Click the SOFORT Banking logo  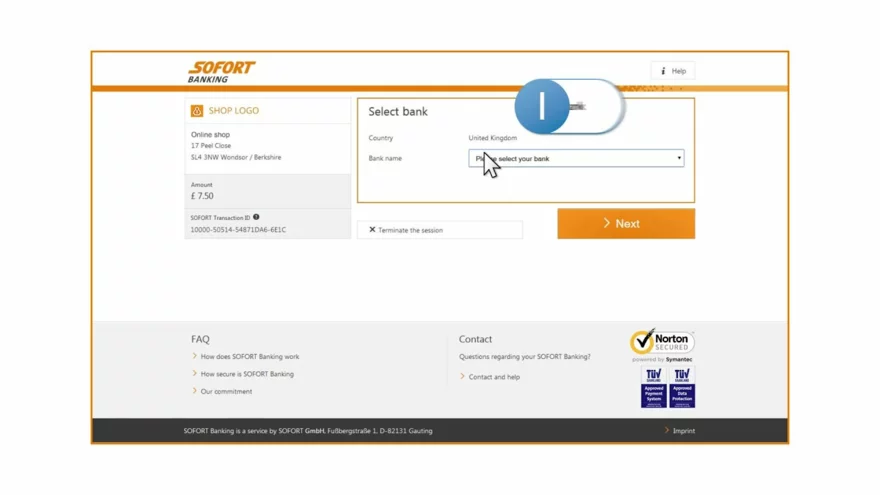pyautogui.click(x=221, y=71)
